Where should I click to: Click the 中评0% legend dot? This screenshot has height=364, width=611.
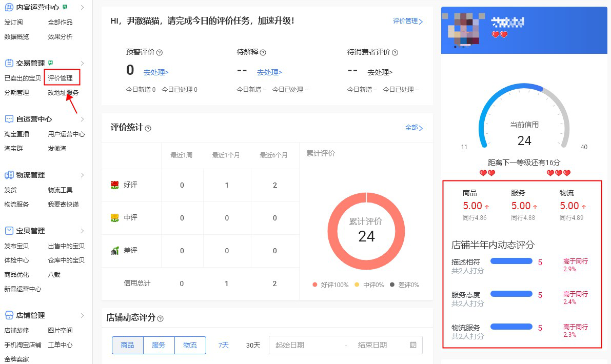pos(357,285)
